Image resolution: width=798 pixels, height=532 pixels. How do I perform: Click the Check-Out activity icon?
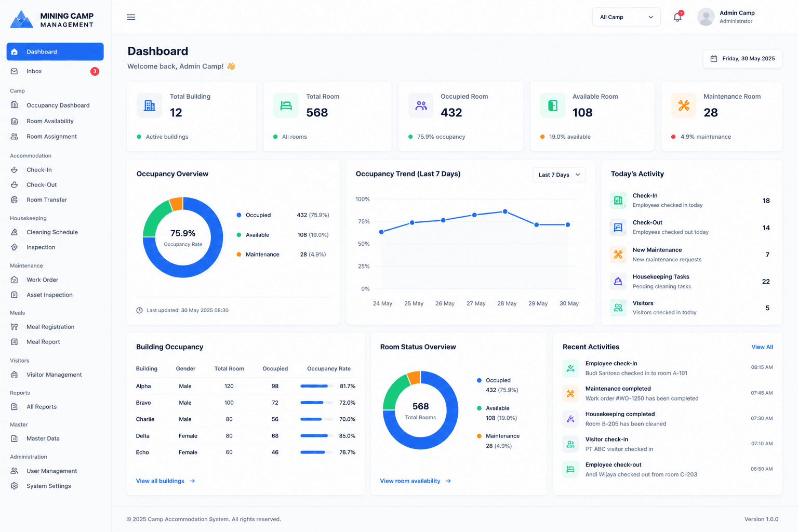[618, 227]
